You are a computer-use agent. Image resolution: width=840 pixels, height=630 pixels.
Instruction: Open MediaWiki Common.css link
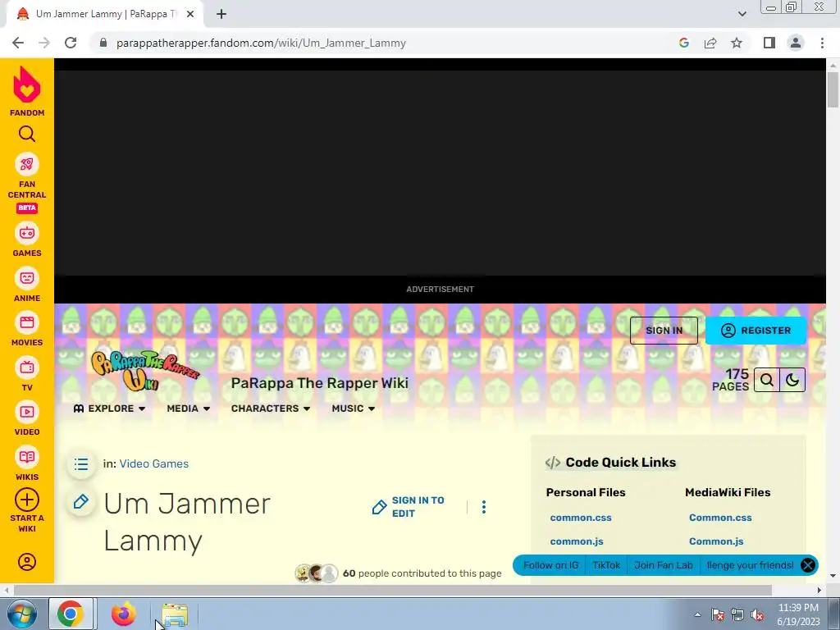(720, 518)
